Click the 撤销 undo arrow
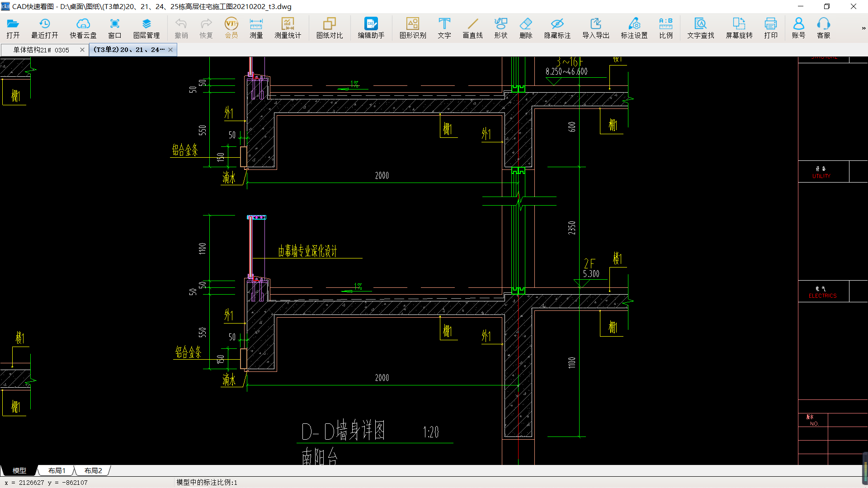 point(181,28)
